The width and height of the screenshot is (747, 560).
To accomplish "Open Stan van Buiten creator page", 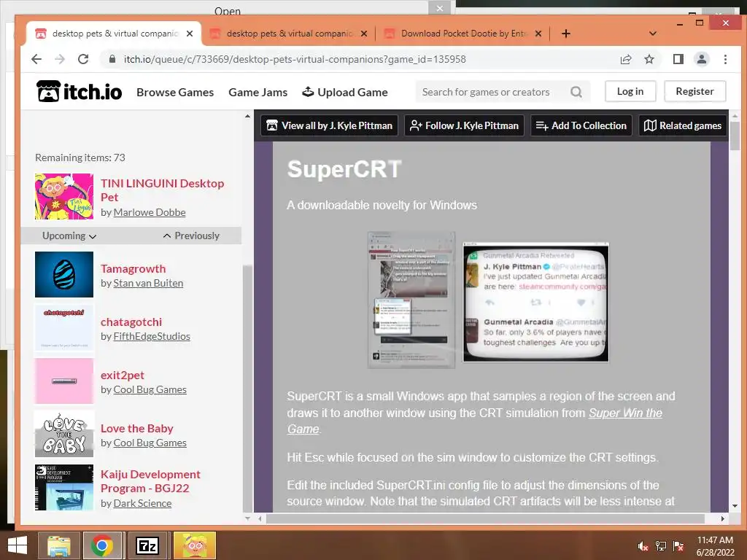I will tap(147, 283).
